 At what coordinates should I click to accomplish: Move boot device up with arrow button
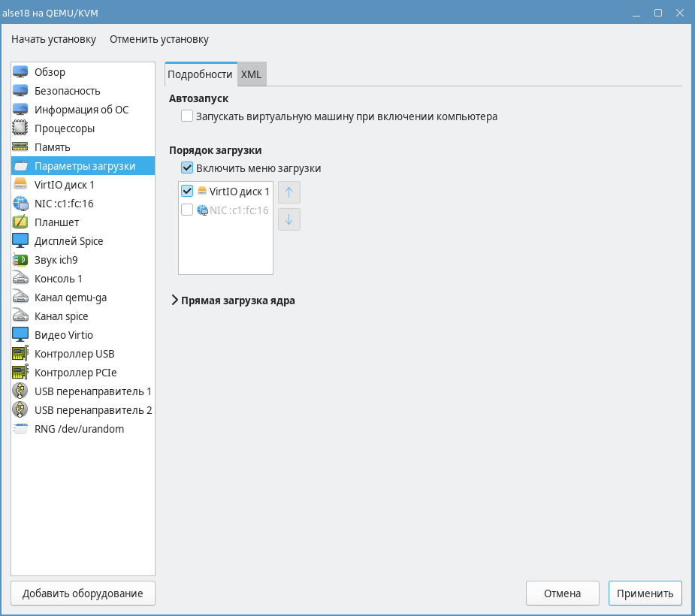289,192
